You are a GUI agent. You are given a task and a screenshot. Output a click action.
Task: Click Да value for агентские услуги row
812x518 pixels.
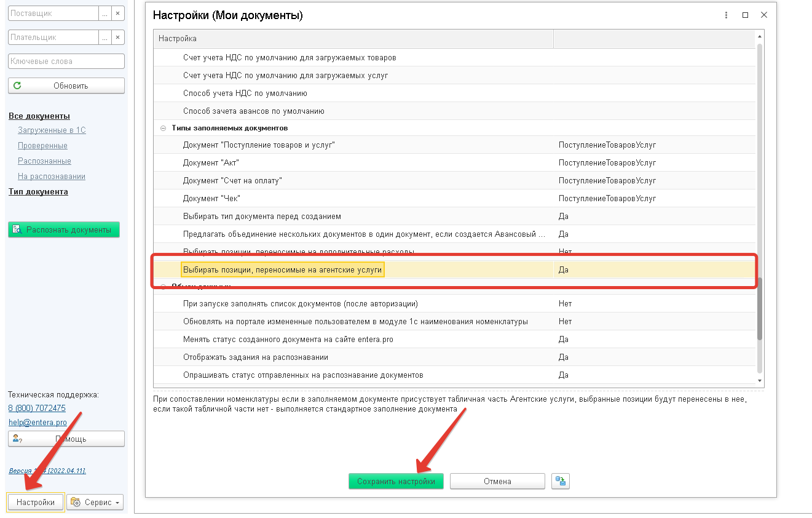tap(564, 270)
